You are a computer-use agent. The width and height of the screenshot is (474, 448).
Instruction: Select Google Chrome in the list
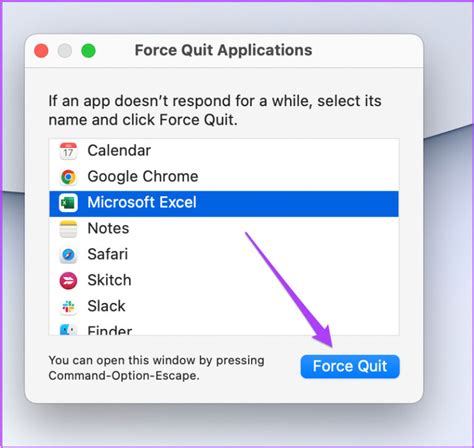224,177
